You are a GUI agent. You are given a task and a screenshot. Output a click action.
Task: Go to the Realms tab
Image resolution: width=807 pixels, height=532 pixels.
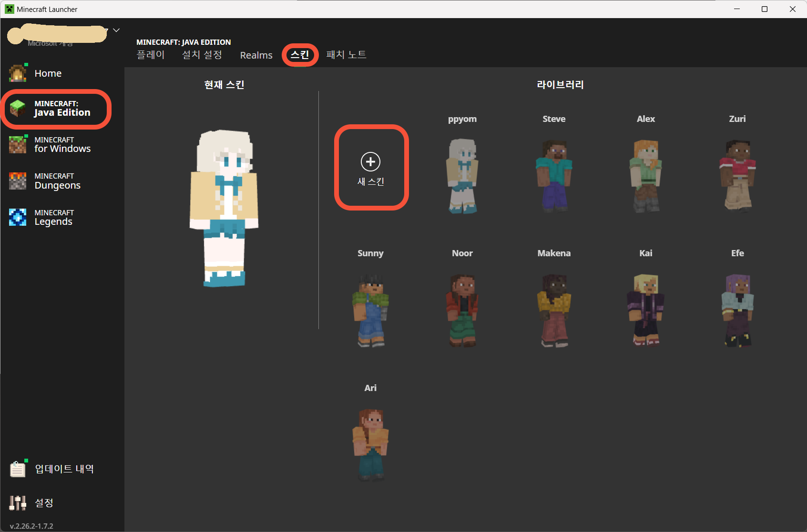tap(256, 55)
